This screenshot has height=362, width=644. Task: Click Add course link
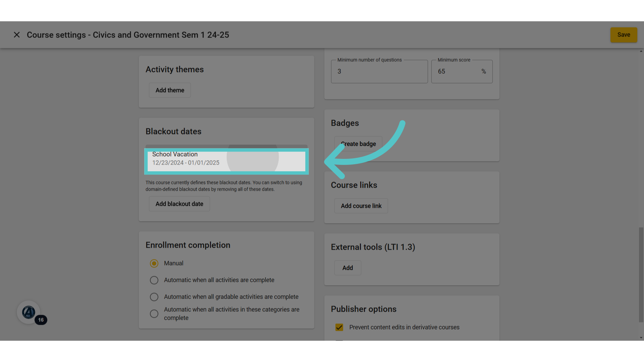pos(361,206)
